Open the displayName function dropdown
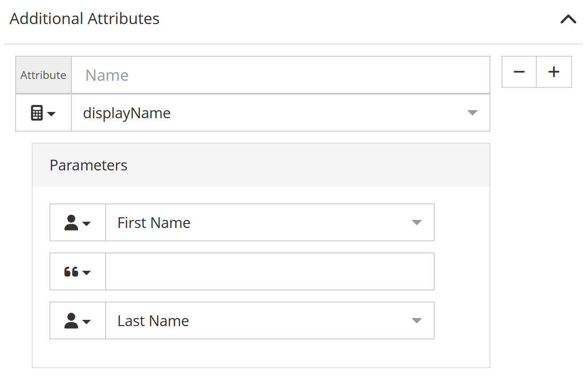This screenshot has width=588, height=389. (x=267, y=113)
